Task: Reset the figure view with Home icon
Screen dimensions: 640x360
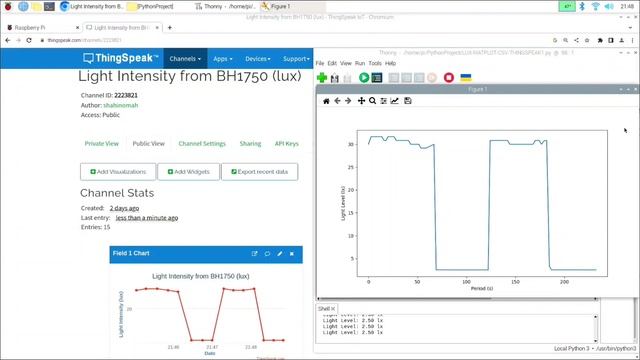Action: click(x=326, y=101)
